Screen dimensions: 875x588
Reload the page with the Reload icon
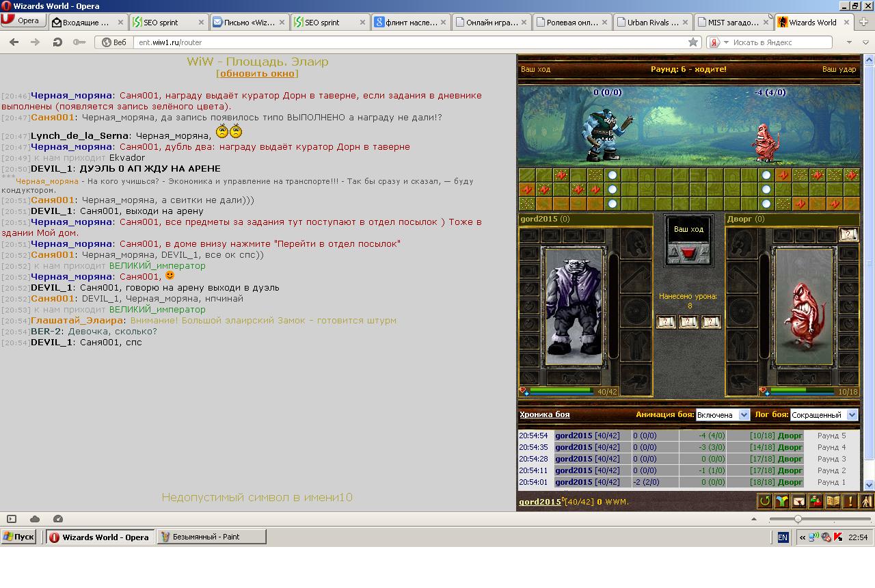[x=57, y=42]
